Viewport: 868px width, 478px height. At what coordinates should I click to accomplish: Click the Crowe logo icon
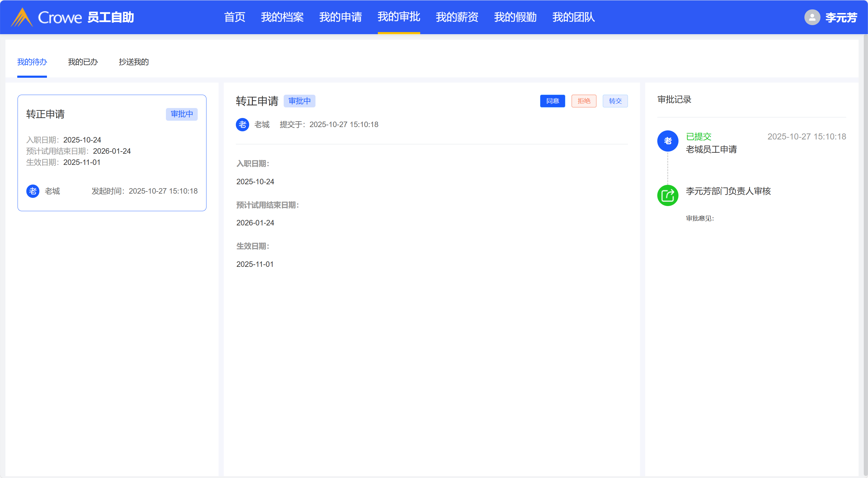point(21,17)
